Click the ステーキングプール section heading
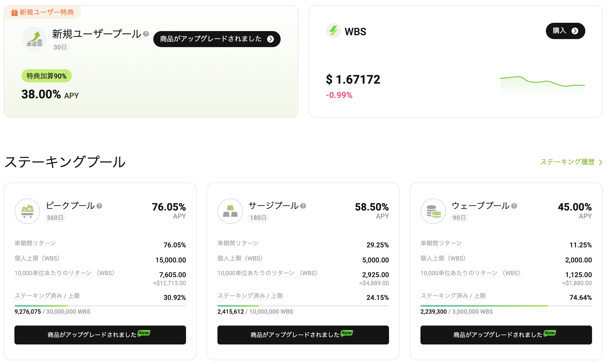Screen dimensions: 610x364 coord(65,162)
